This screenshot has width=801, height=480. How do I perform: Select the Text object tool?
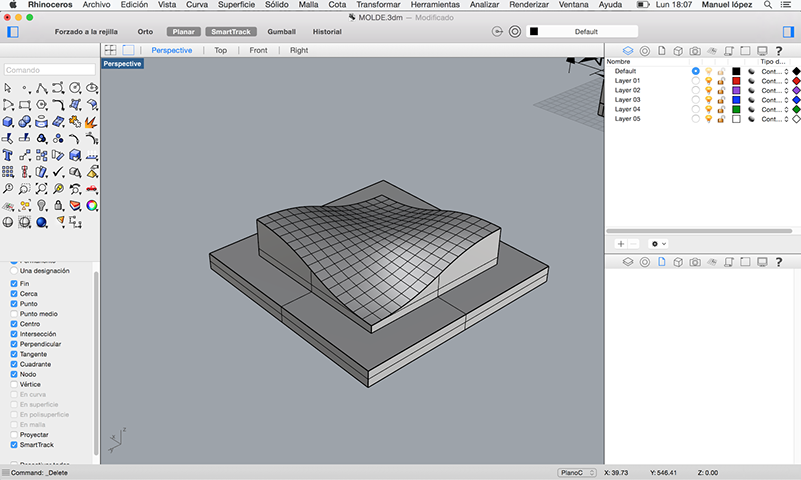(x=8, y=155)
